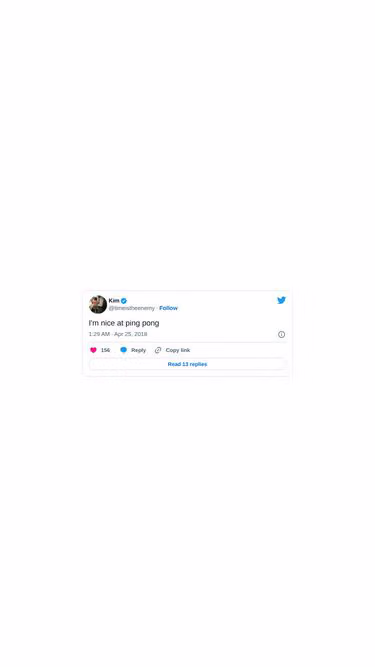Viewport: 375px width, 667px height.
Task: Click the blue reply speech bubble icon
Action: pyautogui.click(x=123, y=350)
